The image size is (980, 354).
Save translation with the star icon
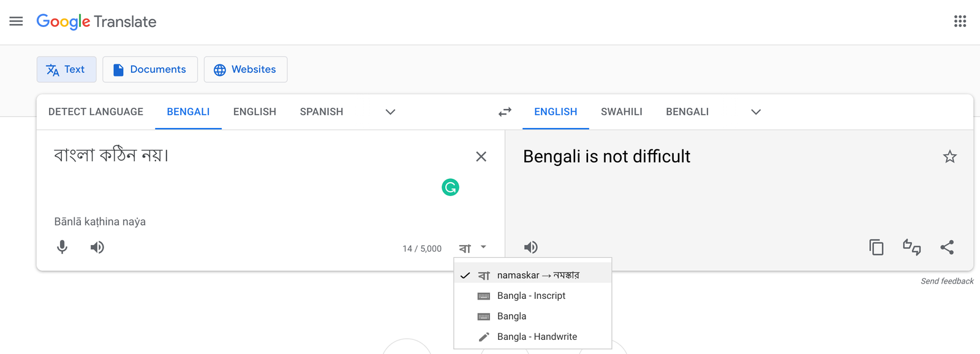[949, 157]
